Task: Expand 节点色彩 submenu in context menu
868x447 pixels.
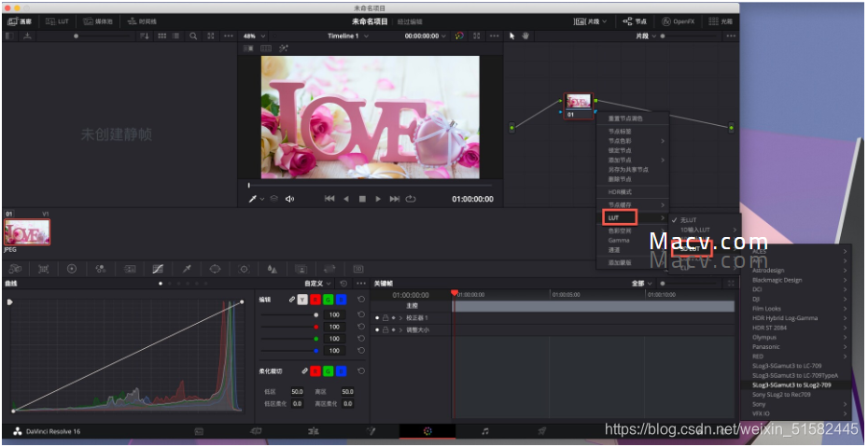Action: click(634, 141)
